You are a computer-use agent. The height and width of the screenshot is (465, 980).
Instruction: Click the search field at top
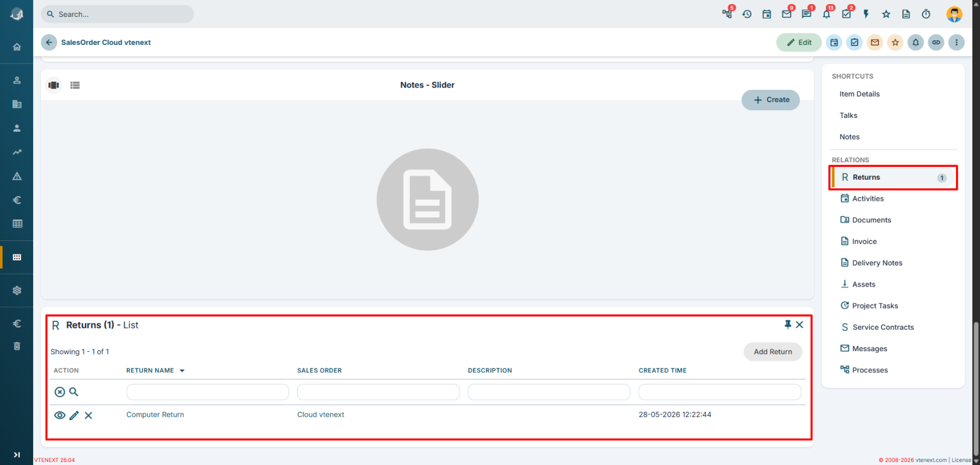tap(117, 14)
